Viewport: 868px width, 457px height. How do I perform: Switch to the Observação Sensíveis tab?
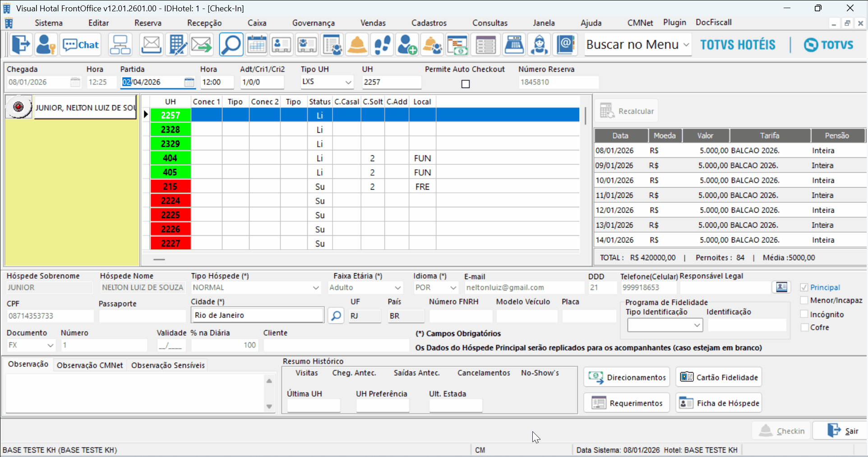168,365
